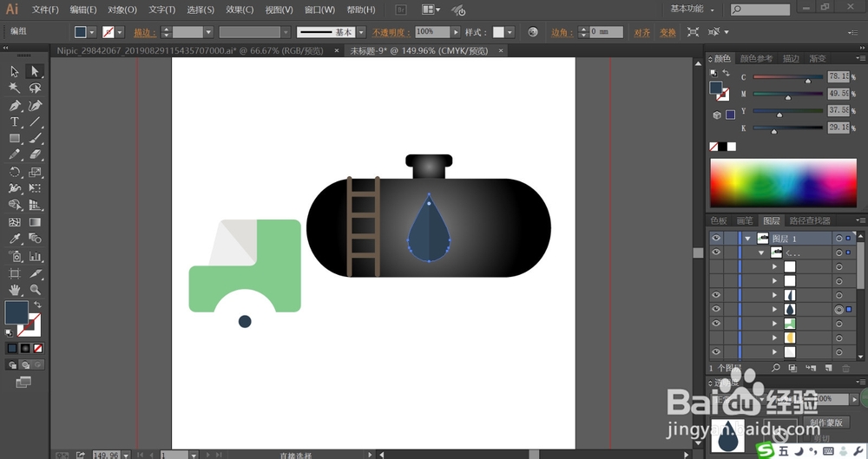Click the Cyan (C) slider track
Screen dimensions: 868x459
point(788,77)
